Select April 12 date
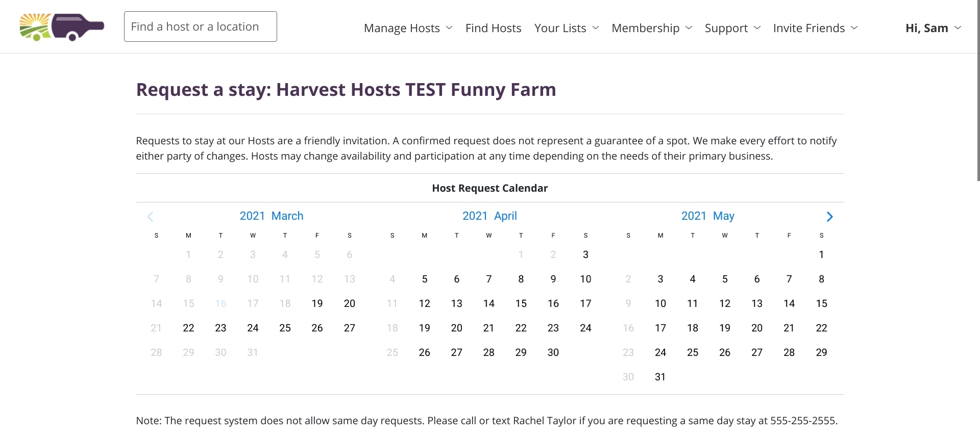Screen dimensions: 980x439 [424, 303]
